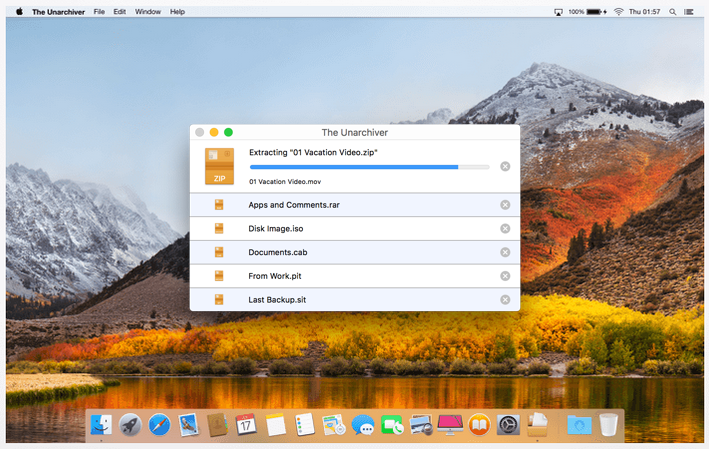Click the archive icon beside Last Backup.sit
Screen dimensions: 709x449
coord(219,300)
